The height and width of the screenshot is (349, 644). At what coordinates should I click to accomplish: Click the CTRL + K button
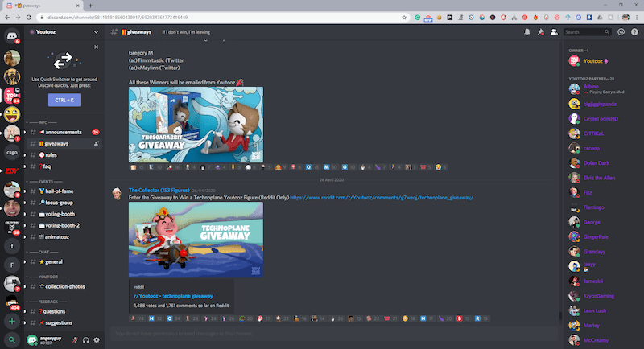(x=64, y=100)
